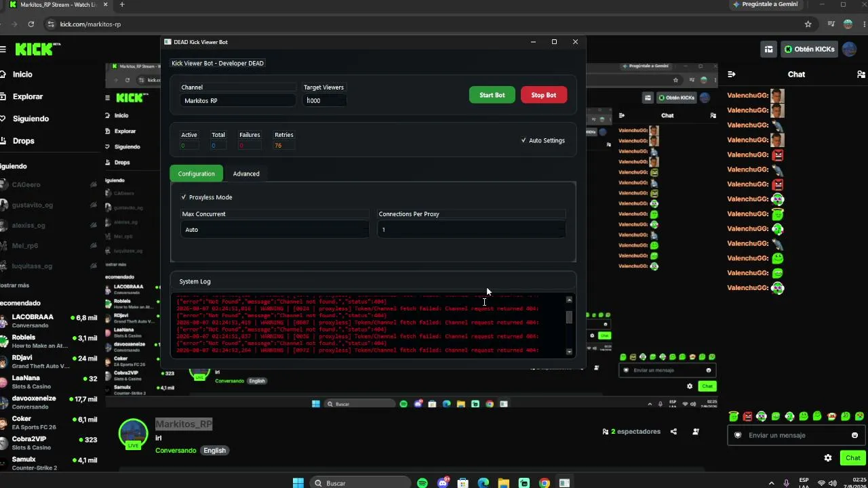Image resolution: width=868 pixels, height=488 pixels.
Task: Click the System Log scroll-up arrow
Action: [x=569, y=300]
